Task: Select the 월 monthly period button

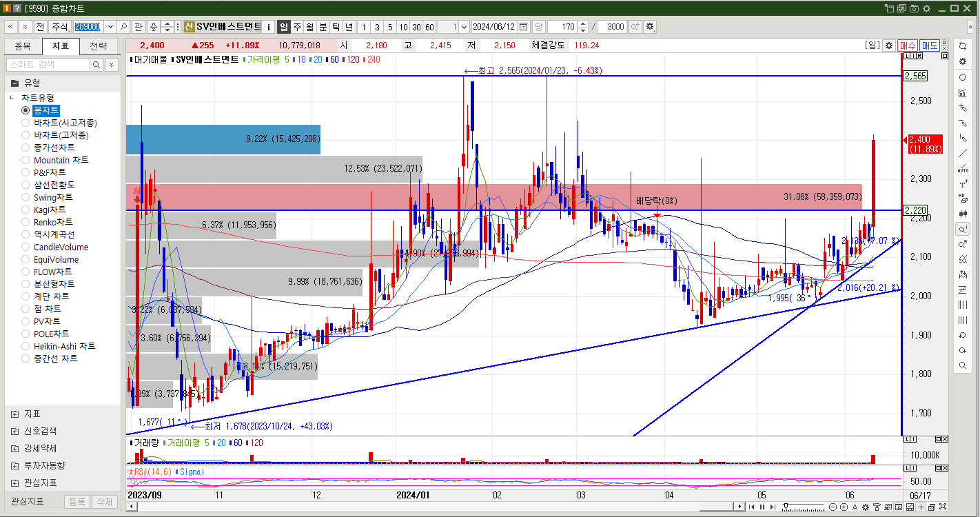Action: [x=310, y=27]
